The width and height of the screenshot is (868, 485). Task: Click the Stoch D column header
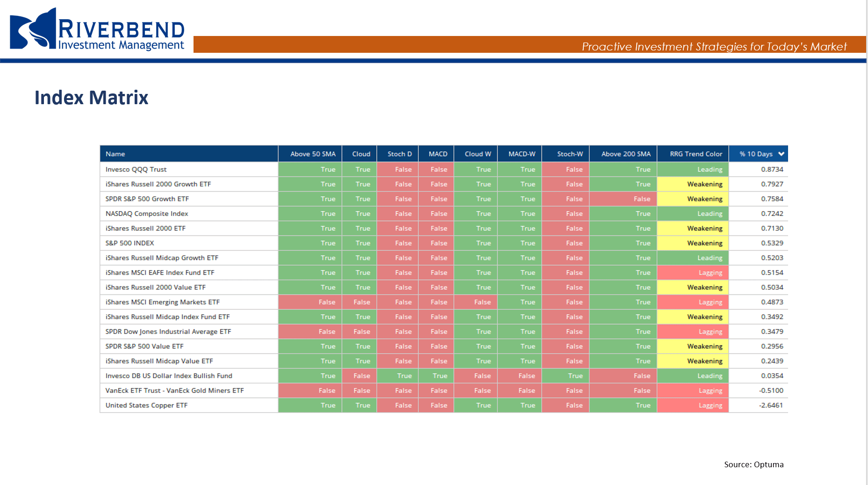398,154
